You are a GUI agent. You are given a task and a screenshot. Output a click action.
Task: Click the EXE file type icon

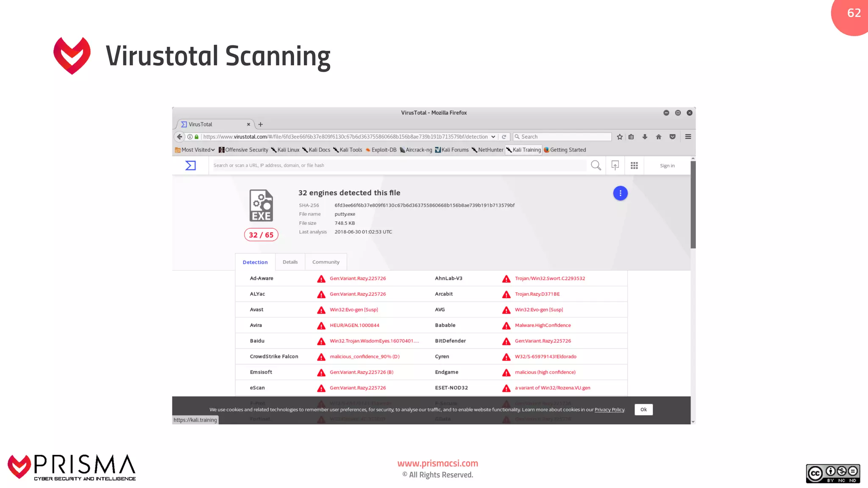(261, 205)
